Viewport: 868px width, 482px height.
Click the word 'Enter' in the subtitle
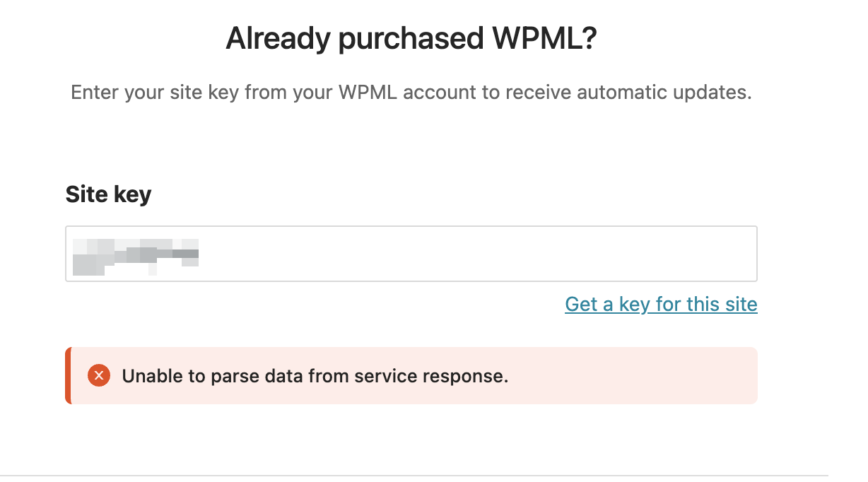tap(95, 93)
